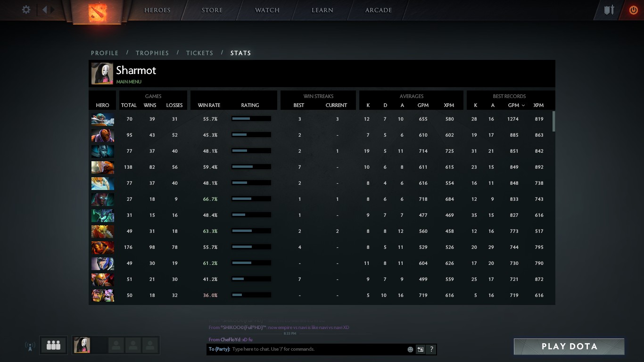Toggle the best records GPM sort arrow
The height and width of the screenshot is (362, 644).
click(523, 106)
